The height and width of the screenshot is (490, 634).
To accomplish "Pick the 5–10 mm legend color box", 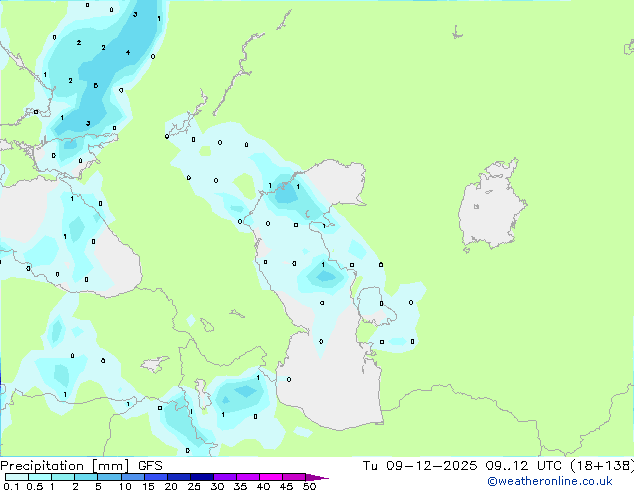I will (x=109, y=477).
